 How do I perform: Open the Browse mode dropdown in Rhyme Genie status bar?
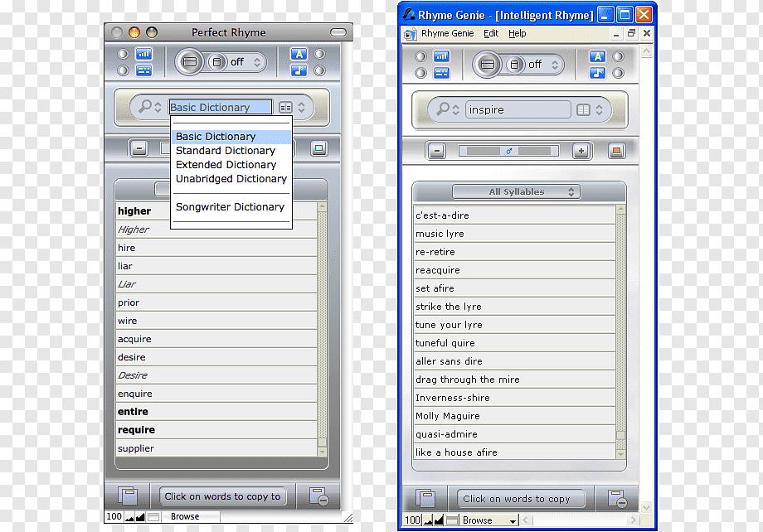[x=488, y=520]
